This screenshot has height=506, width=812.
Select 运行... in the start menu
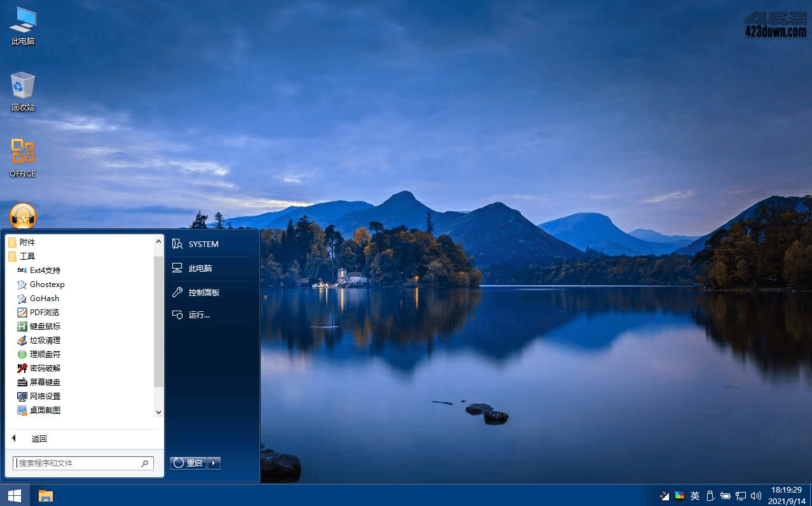click(199, 315)
